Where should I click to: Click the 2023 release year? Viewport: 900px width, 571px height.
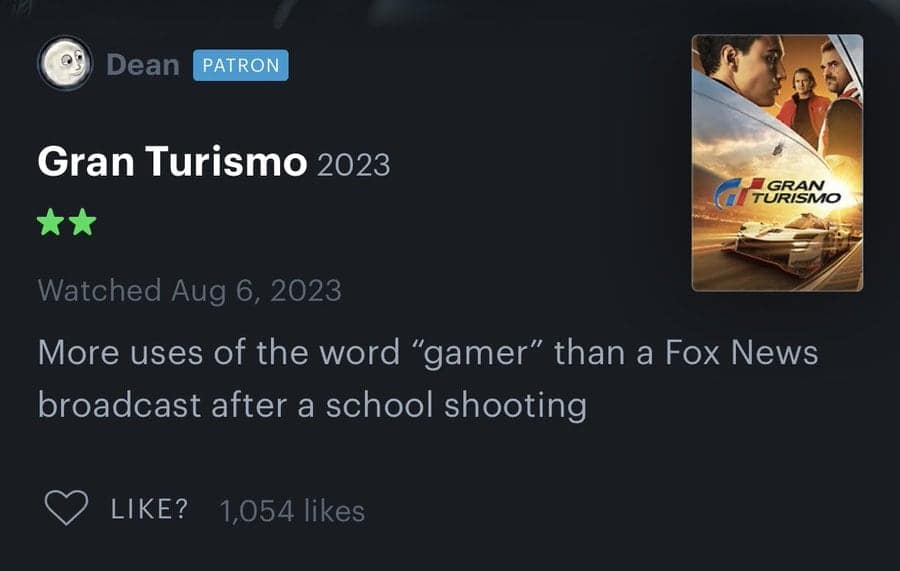click(353, 165)
